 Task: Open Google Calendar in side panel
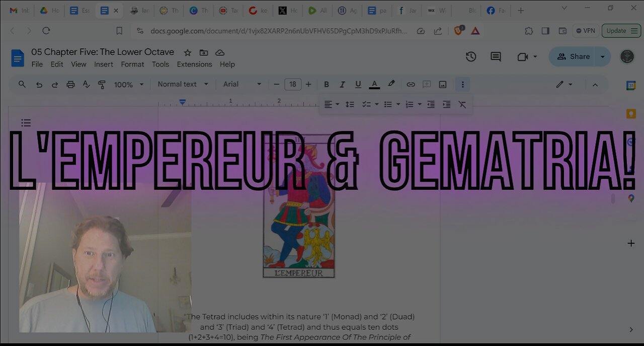(631, 86)
